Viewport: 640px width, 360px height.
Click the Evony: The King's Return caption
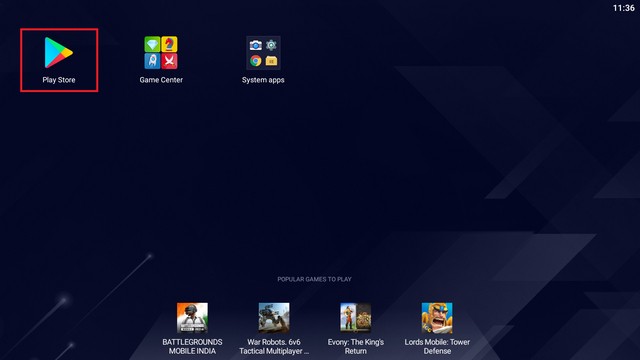coord(356,346)
